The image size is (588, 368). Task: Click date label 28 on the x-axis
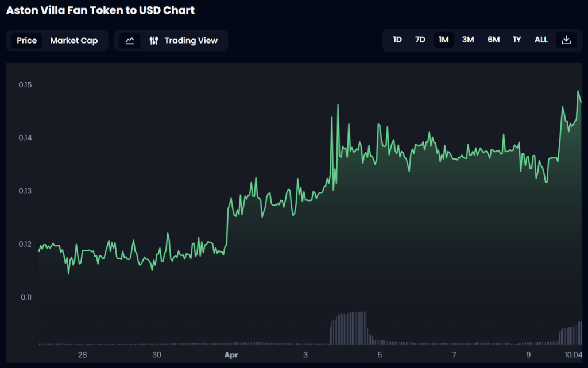point(82,355)
